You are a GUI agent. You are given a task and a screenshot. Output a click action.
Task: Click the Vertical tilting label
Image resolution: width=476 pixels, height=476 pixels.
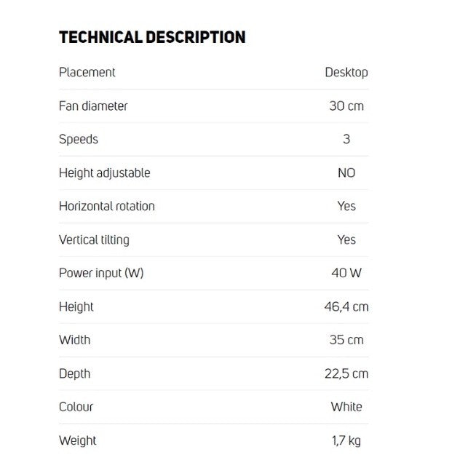coord(94,239)
